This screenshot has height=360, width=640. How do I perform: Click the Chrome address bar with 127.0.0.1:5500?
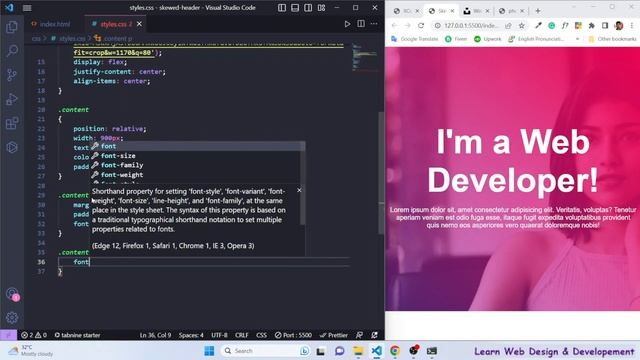point(471,25)
